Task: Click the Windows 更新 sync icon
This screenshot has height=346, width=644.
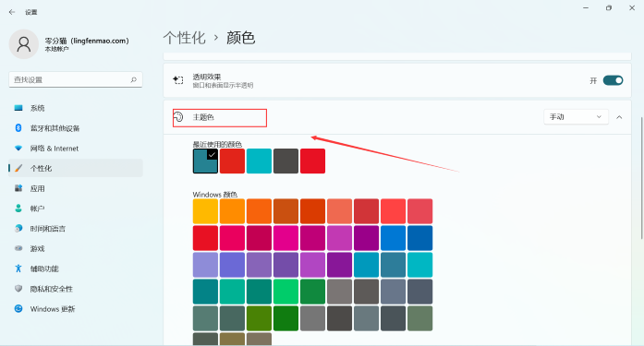Action: click(x=18, y=309)
